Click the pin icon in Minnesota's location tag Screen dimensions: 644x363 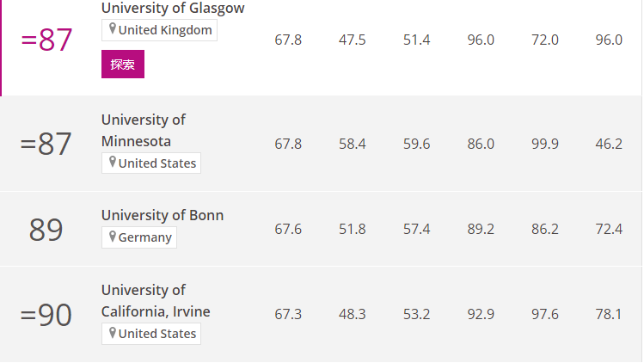[x=112, y=162]
